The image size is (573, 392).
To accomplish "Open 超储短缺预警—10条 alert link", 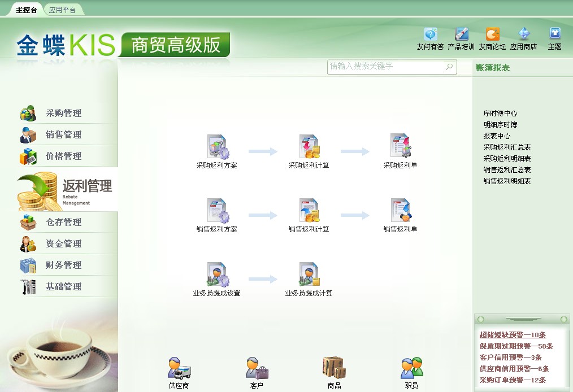I will [x=513, y=335].
